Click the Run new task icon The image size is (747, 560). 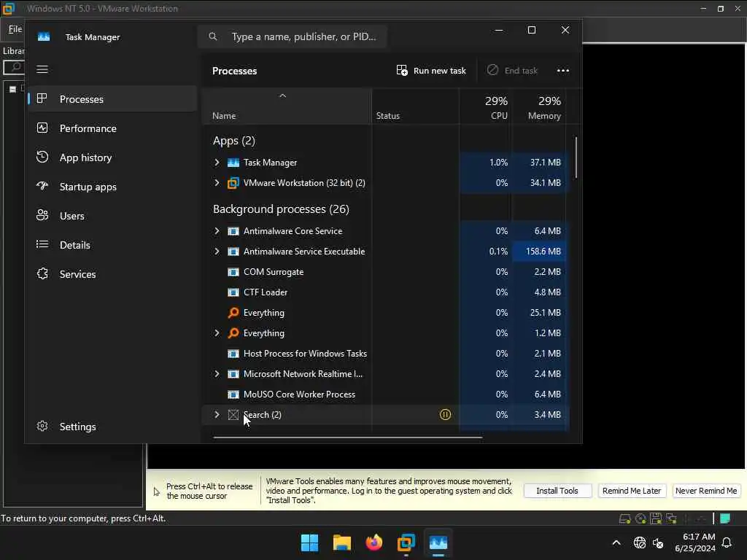(402, 71)
